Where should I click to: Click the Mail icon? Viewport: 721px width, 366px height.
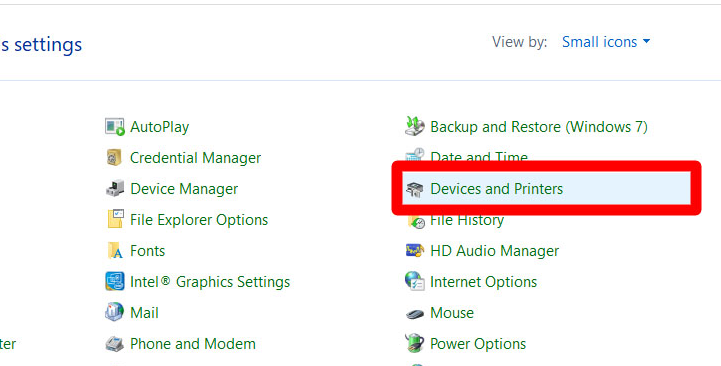click(x=114, y=312)
